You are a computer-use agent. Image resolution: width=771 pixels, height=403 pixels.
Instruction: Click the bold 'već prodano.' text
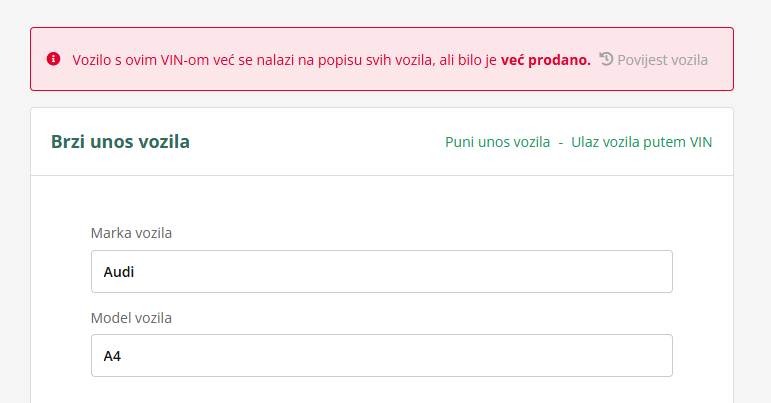coord(545,60)
